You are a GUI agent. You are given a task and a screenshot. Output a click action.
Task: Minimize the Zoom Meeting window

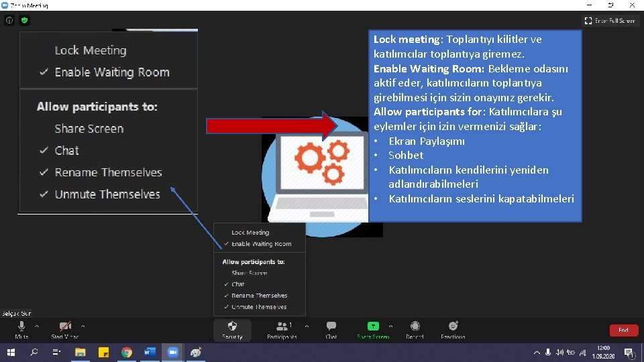coord(590,5)
